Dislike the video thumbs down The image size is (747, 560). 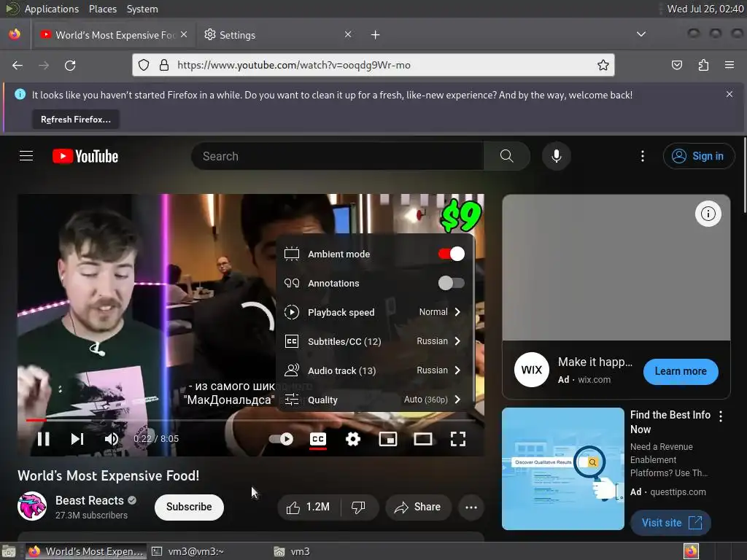(x=359, y=507)
